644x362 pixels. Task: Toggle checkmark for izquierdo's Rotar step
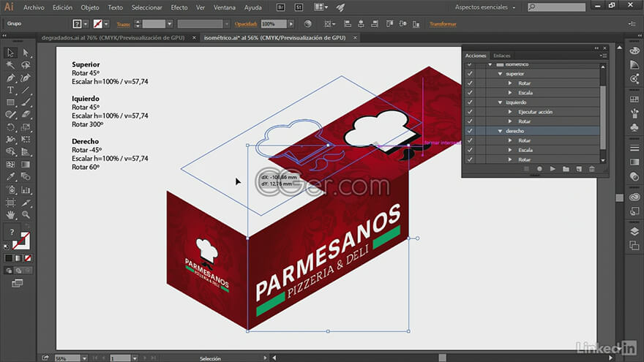click(x=469, y=121)
